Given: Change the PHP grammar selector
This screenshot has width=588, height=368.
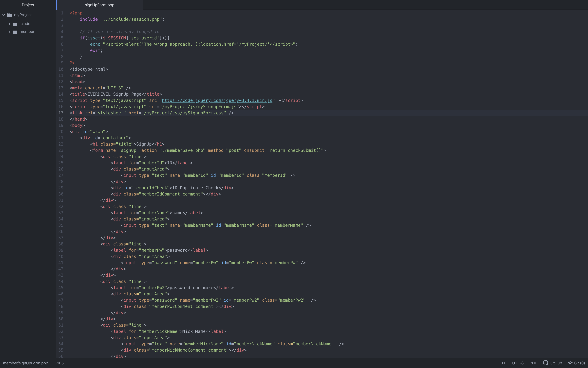Looking at the screenshot, I should click(x=533, y=363).
